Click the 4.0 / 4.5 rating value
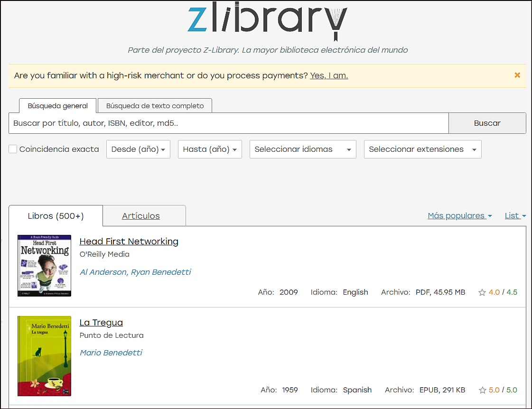This screenshot has width=532, height=409. [503, 292]
